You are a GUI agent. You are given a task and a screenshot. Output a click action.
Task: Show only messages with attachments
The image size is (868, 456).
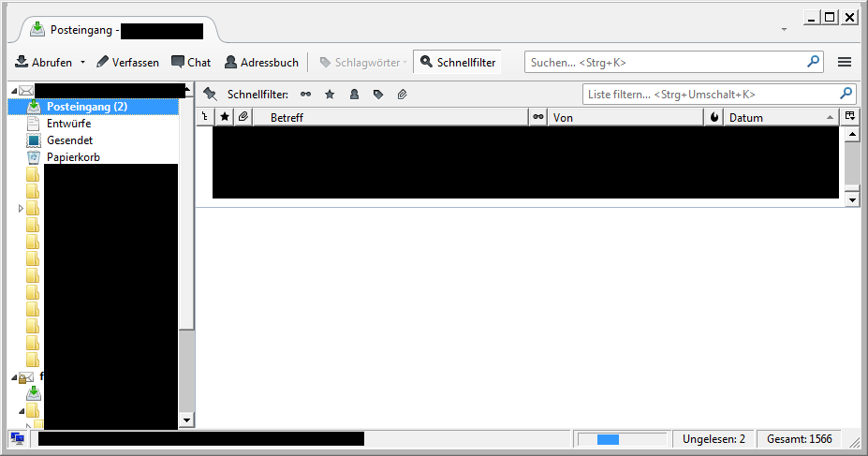pos(403,95)
